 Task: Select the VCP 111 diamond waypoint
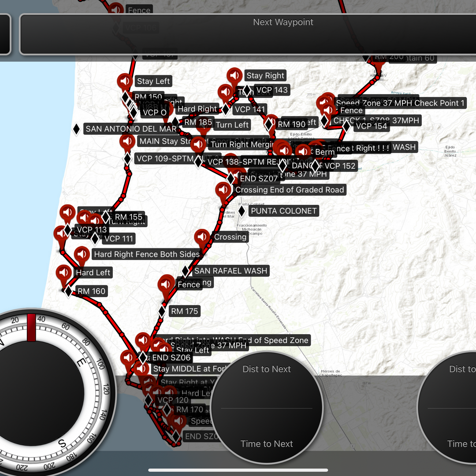click(95, 239)
